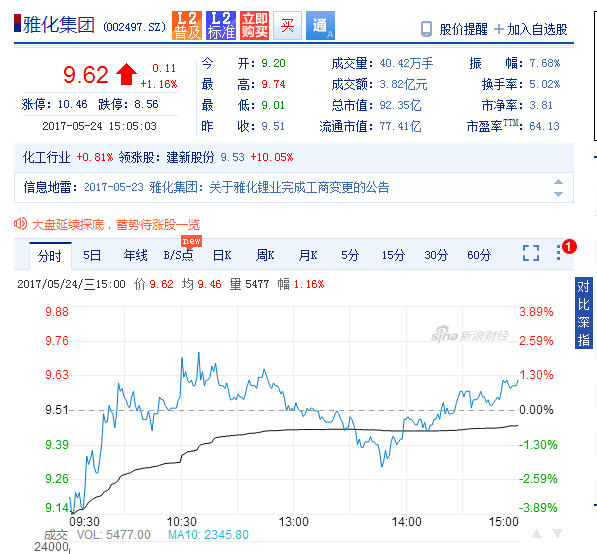The width and height of the screenshot is (597, 554).
Task: Click the MA10: 2345.80 label
Action: coord(208,535)
